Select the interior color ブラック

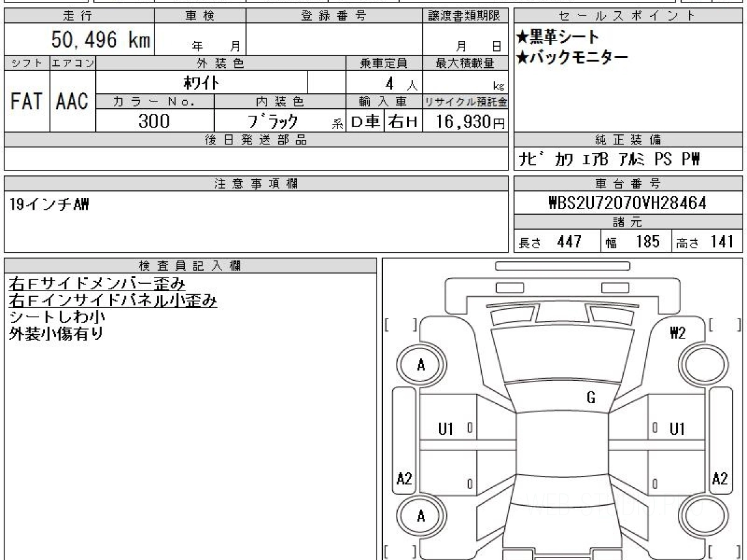pyautogui.click(x=273, y=121)
